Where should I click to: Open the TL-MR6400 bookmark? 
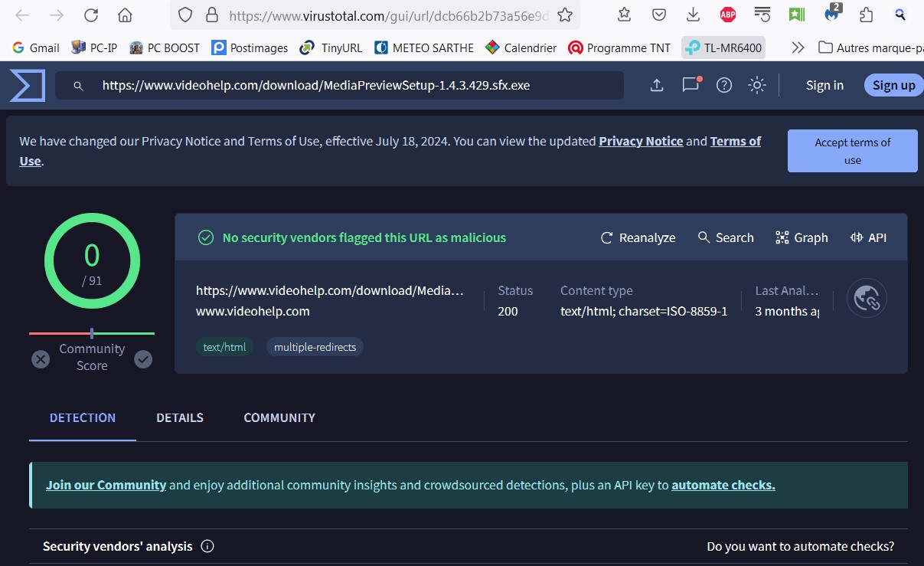tap(723, 47)
